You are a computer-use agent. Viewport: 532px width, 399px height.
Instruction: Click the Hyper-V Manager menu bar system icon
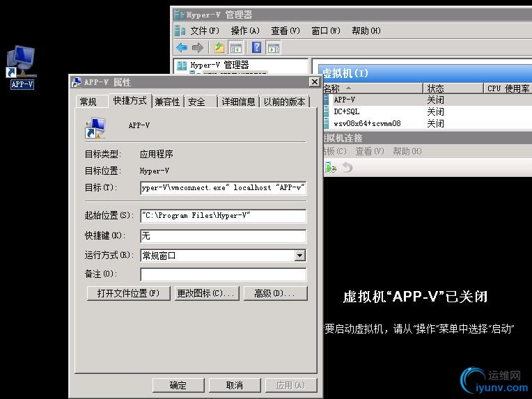point(180,31)
